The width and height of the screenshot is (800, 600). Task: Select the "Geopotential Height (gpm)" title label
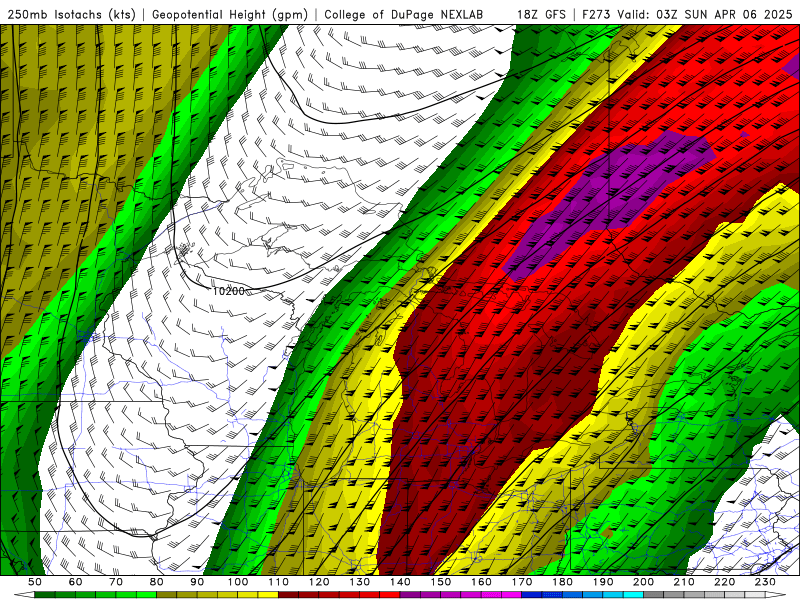click(x=230, y=15)
